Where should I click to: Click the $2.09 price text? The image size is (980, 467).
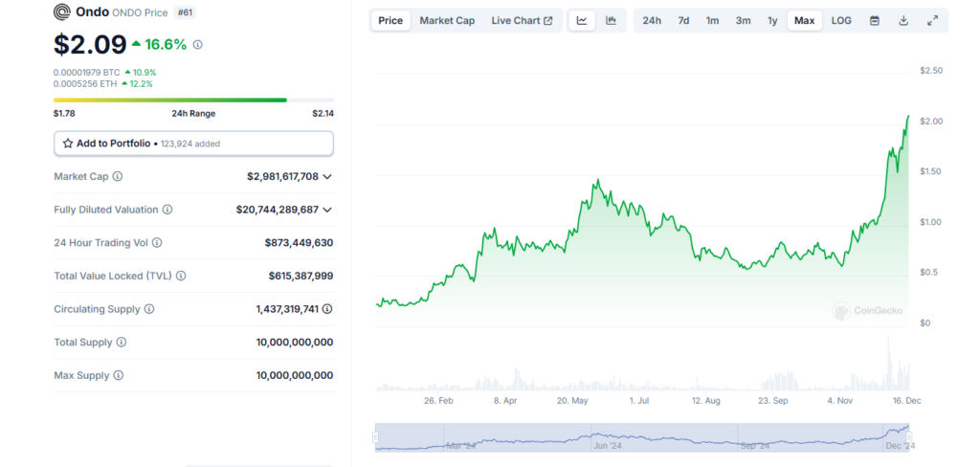90,44
